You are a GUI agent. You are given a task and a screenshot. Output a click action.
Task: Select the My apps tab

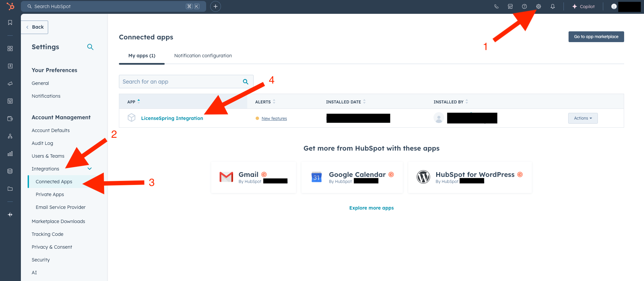tap(142, 56)
